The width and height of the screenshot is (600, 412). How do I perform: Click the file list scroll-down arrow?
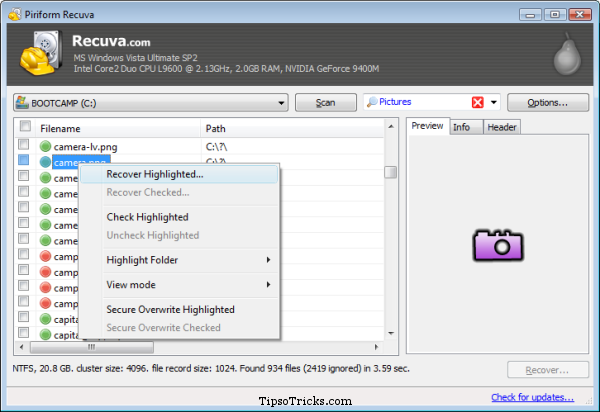[391, 334]
